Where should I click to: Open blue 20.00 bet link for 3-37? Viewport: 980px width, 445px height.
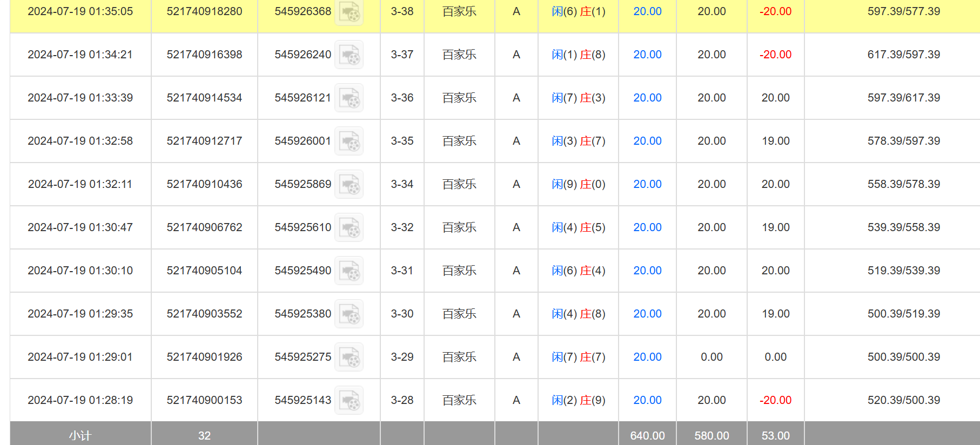647,55
